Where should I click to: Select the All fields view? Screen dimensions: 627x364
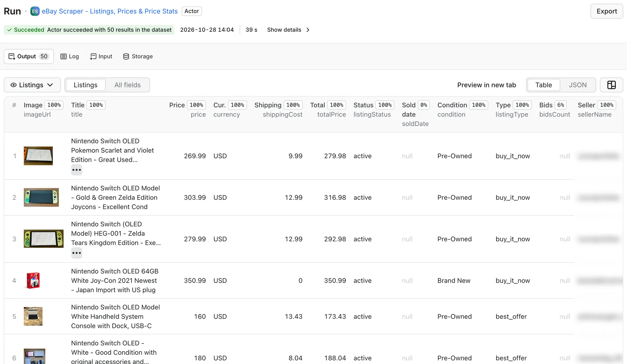coord(127,85)
